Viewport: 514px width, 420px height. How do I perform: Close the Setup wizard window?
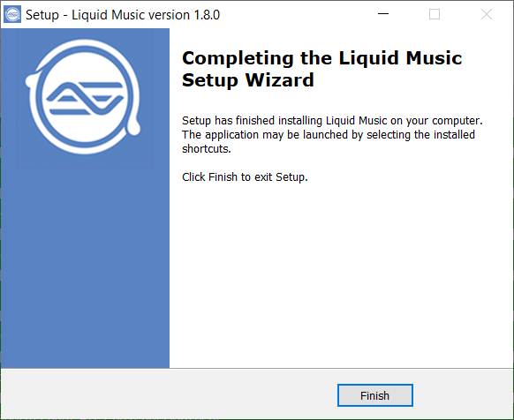[x=486, y=14]
